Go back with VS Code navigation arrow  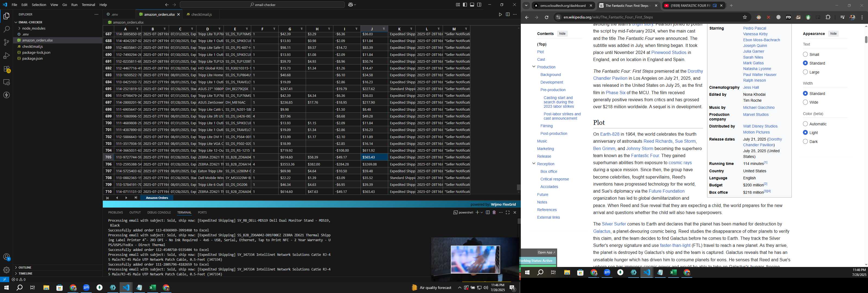tap(167, 5)
